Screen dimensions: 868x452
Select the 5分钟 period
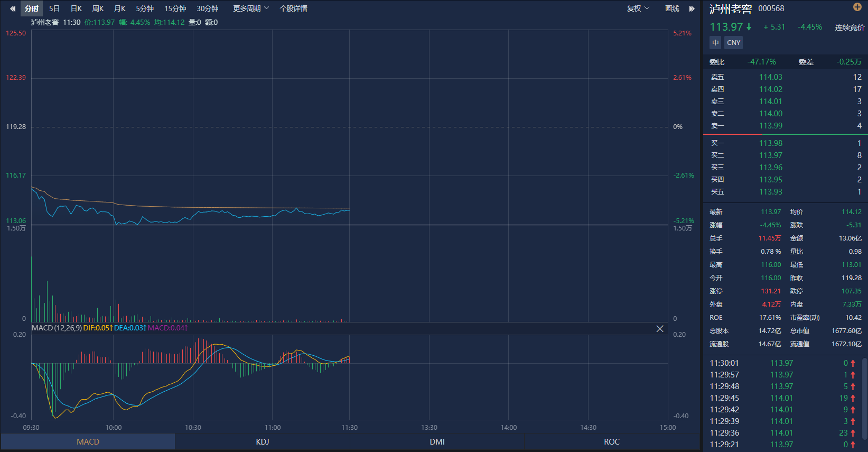click(145, 8)
